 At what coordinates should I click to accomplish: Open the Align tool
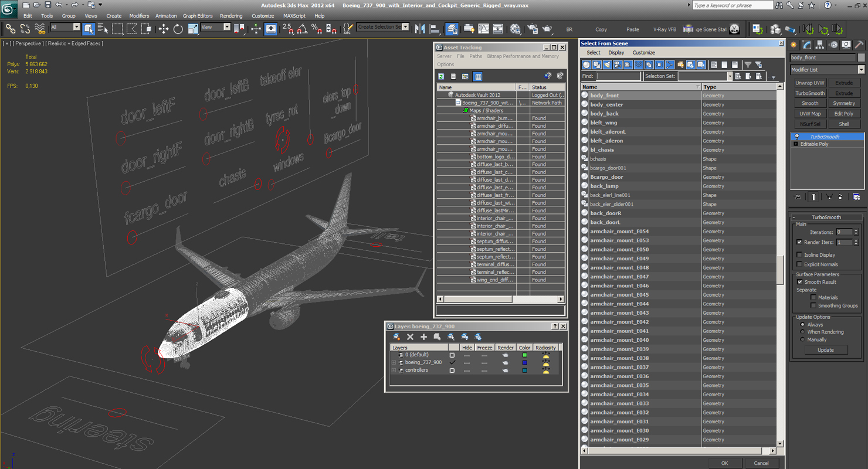click(x=435, y=29)
